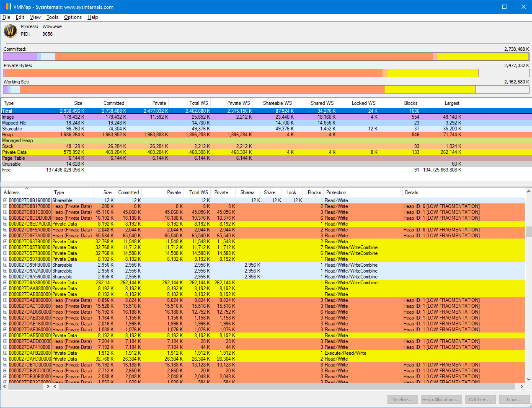
Task: Expand the 0000027D9A880000 Private Data row
Action: [5, 283]
